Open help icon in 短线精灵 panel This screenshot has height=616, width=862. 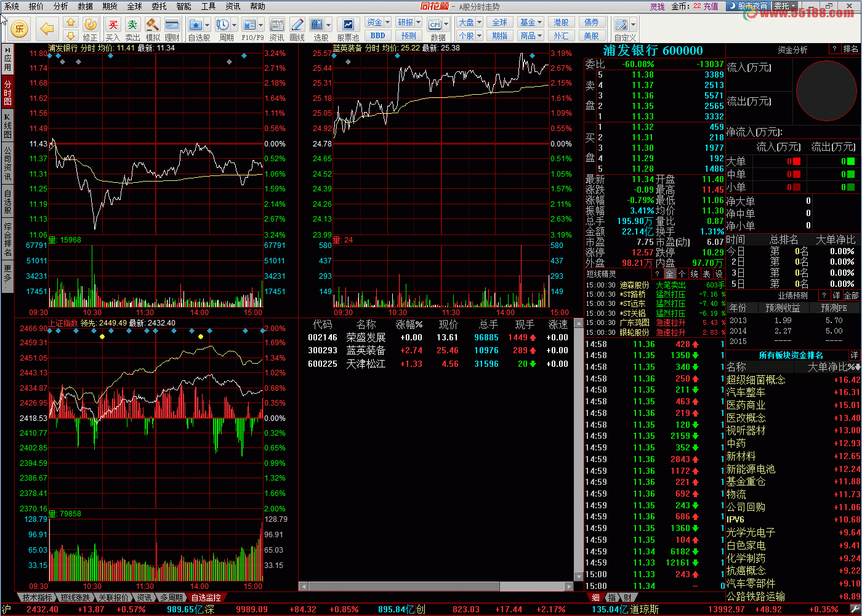657,274
